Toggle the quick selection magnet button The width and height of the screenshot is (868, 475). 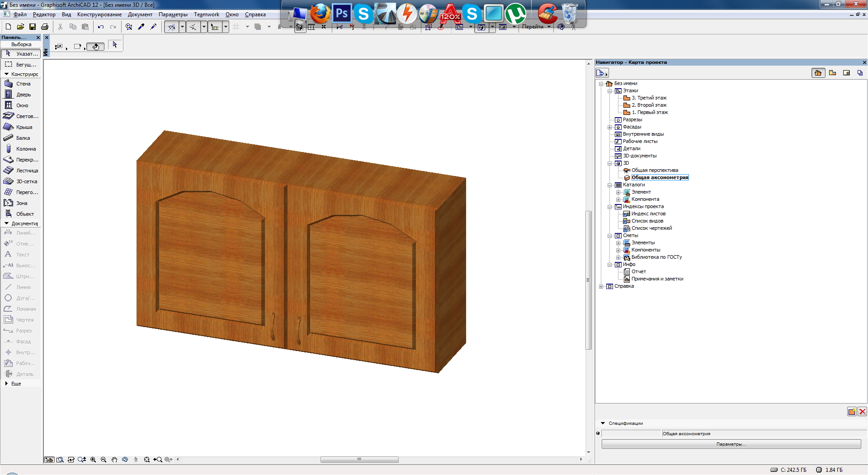(95, 47)
